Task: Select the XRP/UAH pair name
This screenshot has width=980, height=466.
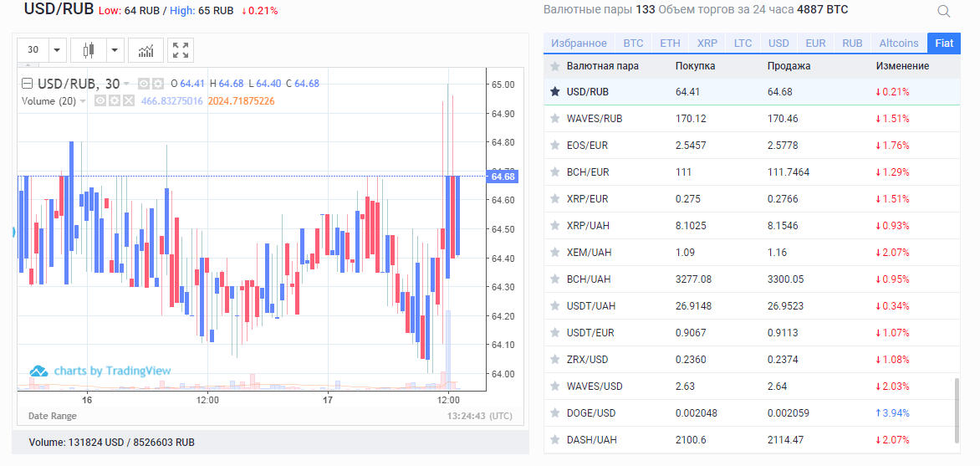Action: [588, 226]
